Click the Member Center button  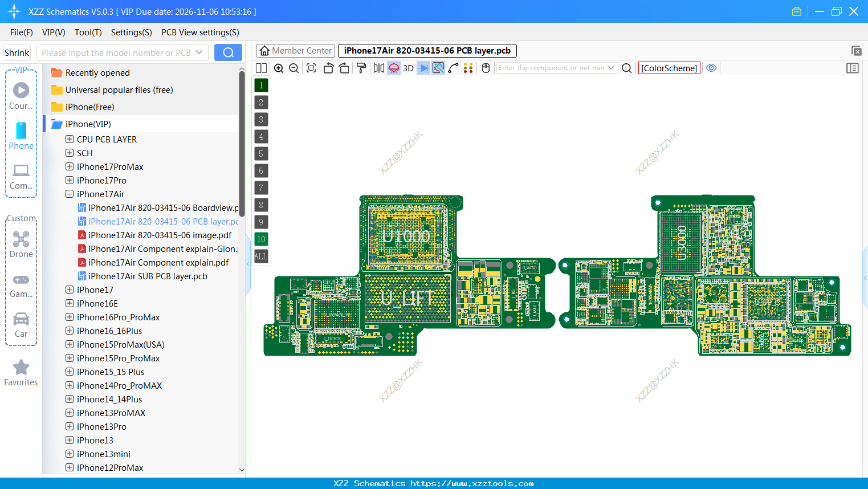tap(295, 50)
